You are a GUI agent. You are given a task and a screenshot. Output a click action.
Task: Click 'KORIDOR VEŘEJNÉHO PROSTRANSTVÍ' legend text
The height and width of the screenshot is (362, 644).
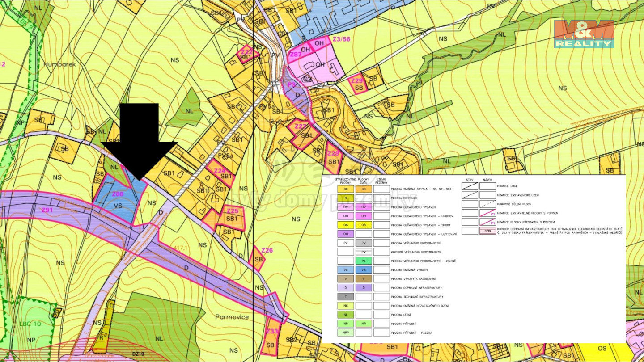pos(416,252)
